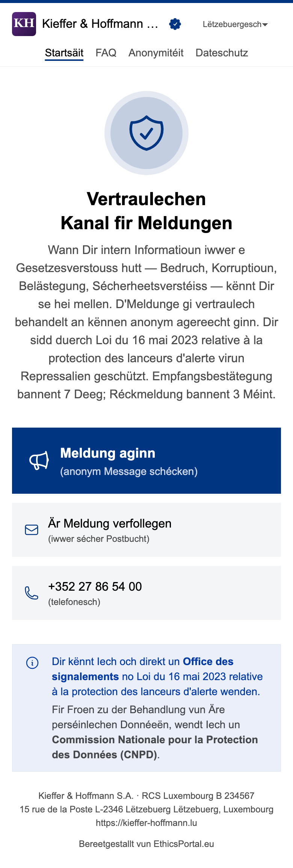The width and height of the screenshot is (293, 868).
Task: Click the Kieffer & Hoffmann company title
Action: 100,24
